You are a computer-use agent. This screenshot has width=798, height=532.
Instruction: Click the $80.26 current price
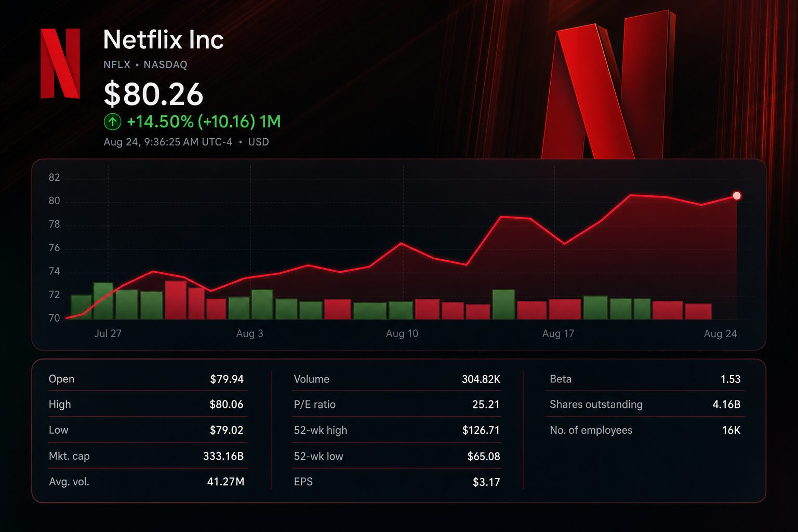pyautogui.click(x=153, y=94)
